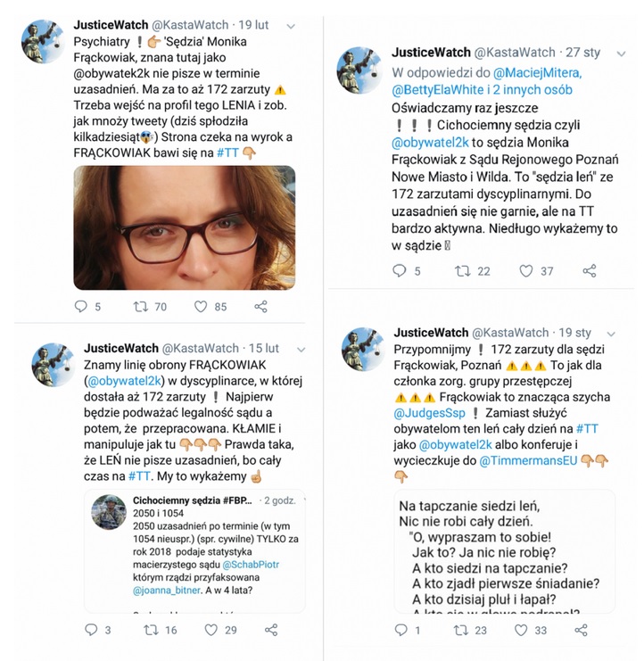Viewport: 644px width, 661px height.
Task: Retweet the tweet with 16 retweets
Action: [151, 630]
